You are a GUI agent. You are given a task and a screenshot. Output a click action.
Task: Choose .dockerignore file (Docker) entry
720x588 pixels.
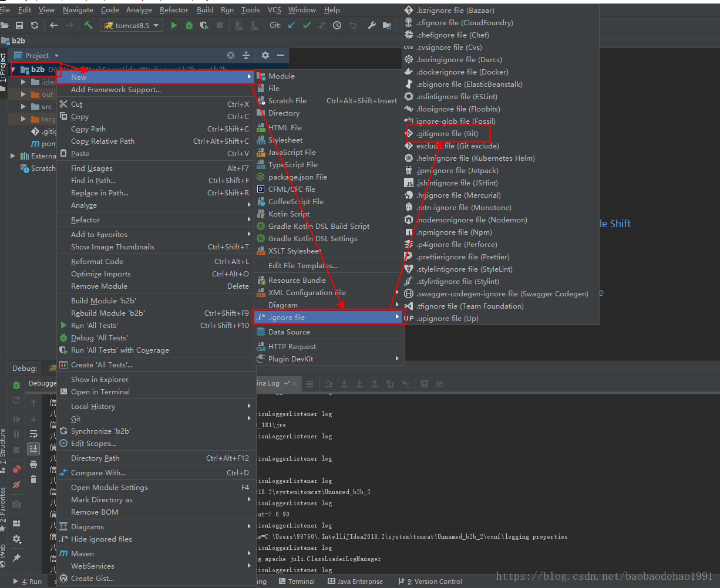tap(500, 72)
